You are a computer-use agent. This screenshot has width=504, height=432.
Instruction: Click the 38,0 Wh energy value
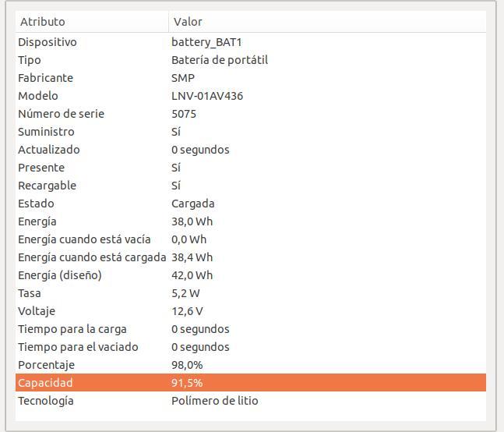pyautogui.click(x=192, y=221)
